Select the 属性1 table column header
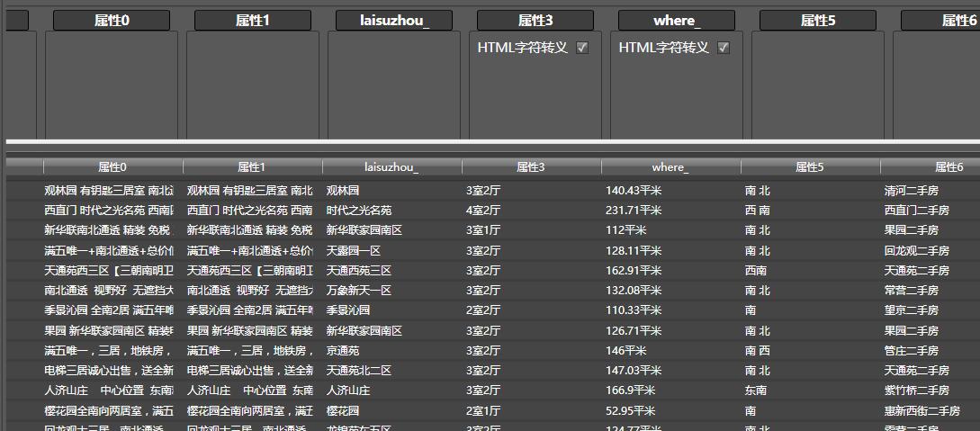 253,166
